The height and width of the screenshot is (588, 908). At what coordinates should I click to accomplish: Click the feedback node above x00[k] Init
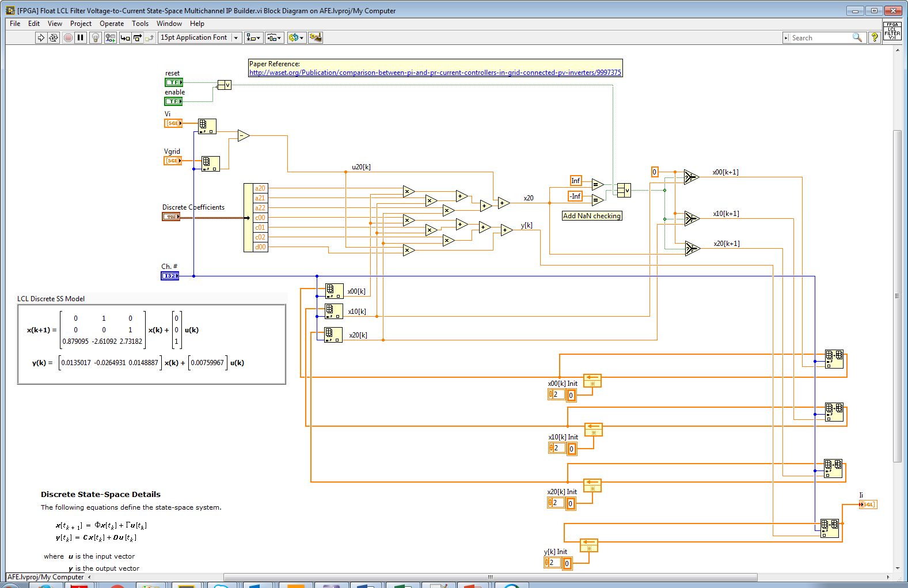coord(592,381)
